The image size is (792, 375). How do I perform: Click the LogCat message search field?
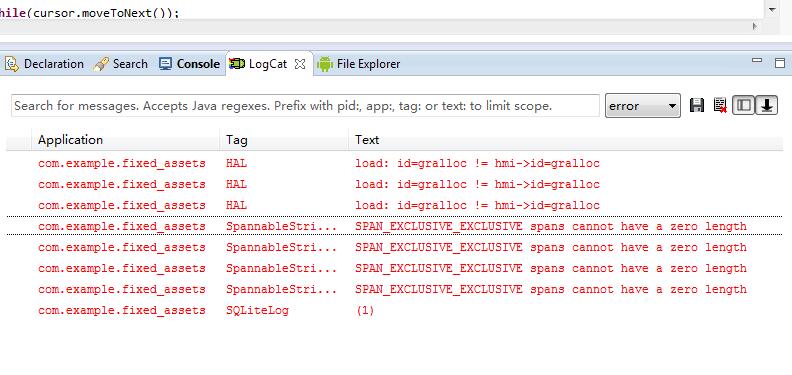305,106
